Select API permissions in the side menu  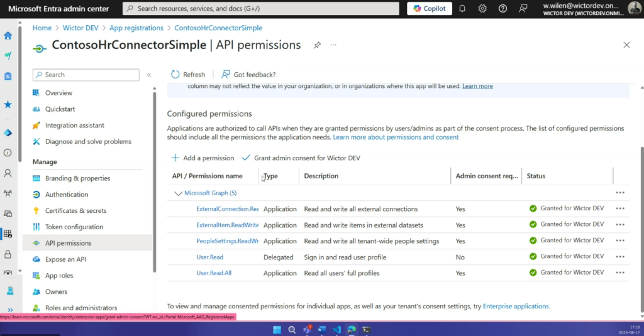[x=87, y=243]
